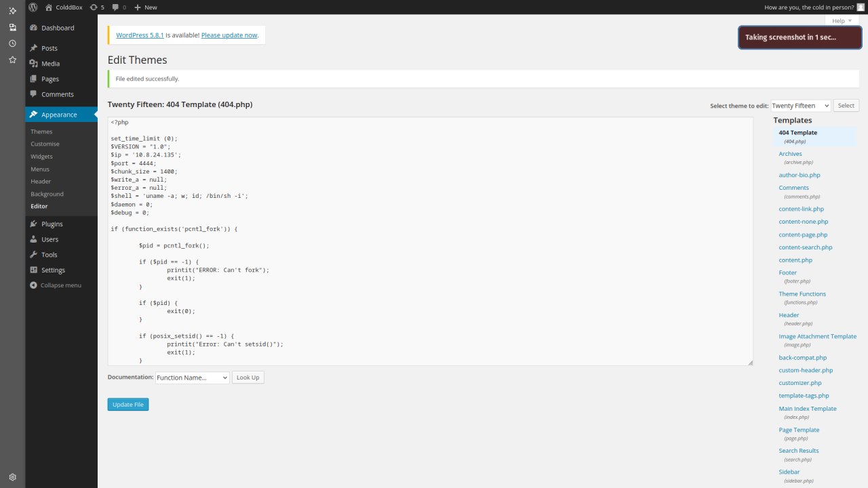Screen dimensions: 868x488
Task: Open the Image Attachment Template
Action: coord(817,336)
